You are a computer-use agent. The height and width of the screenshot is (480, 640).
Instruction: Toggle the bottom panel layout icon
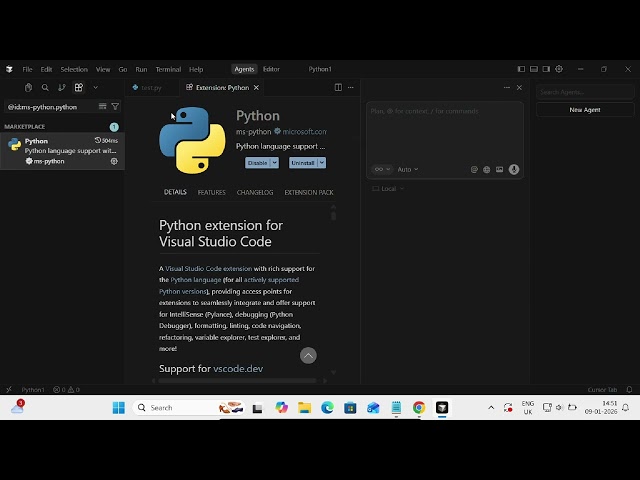pyautogui.click(x=534, y=69)
